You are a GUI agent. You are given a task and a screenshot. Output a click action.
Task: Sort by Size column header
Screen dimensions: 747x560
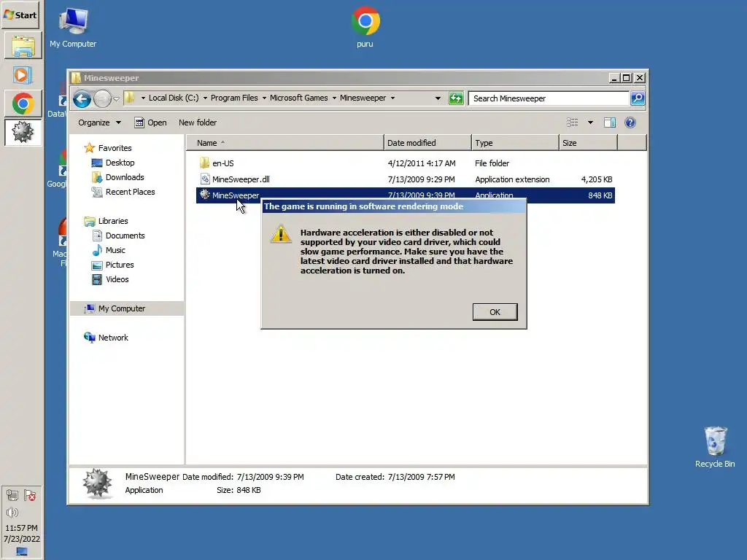(588, 143)
